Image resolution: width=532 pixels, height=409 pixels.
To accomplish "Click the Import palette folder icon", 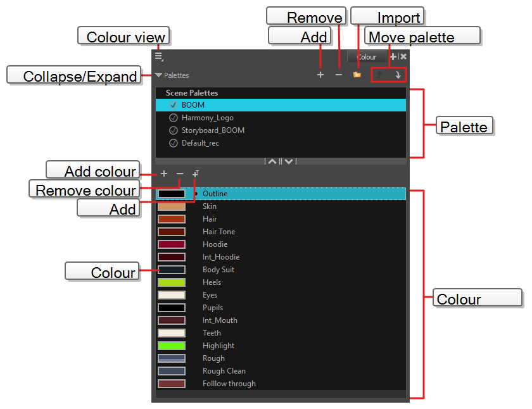I will tap(357, 75).
